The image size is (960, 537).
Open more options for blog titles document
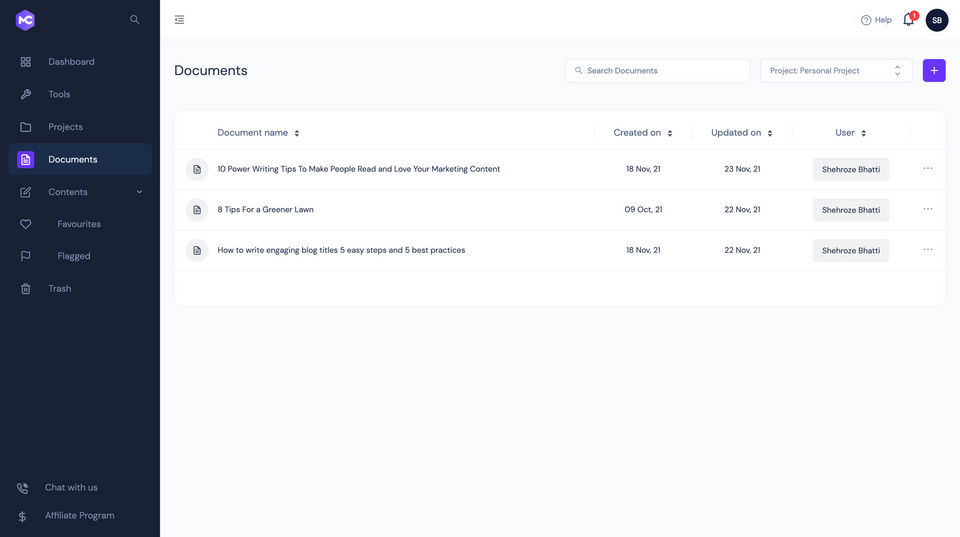point(928,249)
